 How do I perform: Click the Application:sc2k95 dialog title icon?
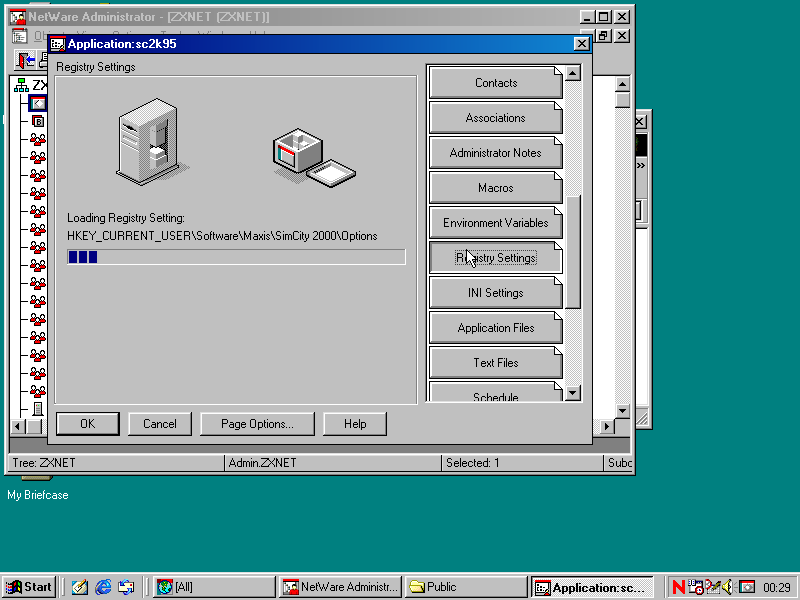58,44
